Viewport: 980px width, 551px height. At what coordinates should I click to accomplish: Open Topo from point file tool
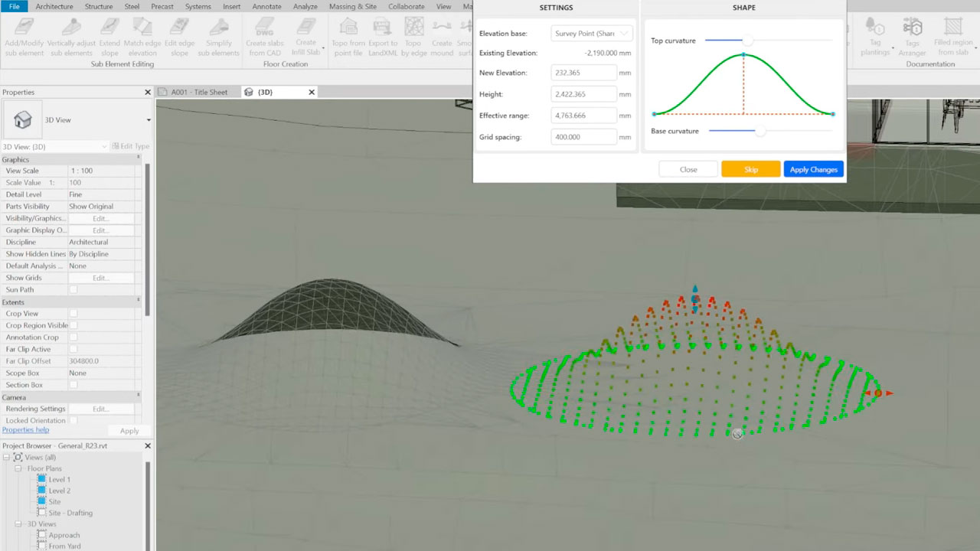(348, 36)
